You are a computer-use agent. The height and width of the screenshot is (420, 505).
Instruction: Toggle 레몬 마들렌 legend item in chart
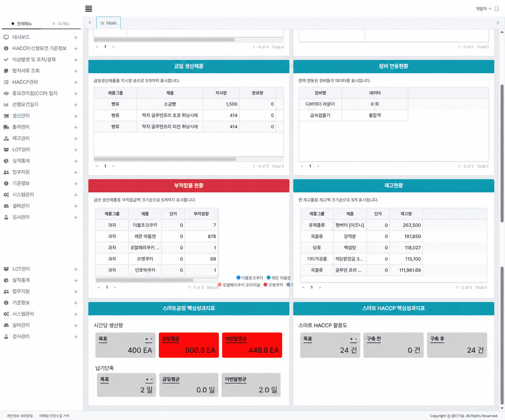tap(278, 278)
